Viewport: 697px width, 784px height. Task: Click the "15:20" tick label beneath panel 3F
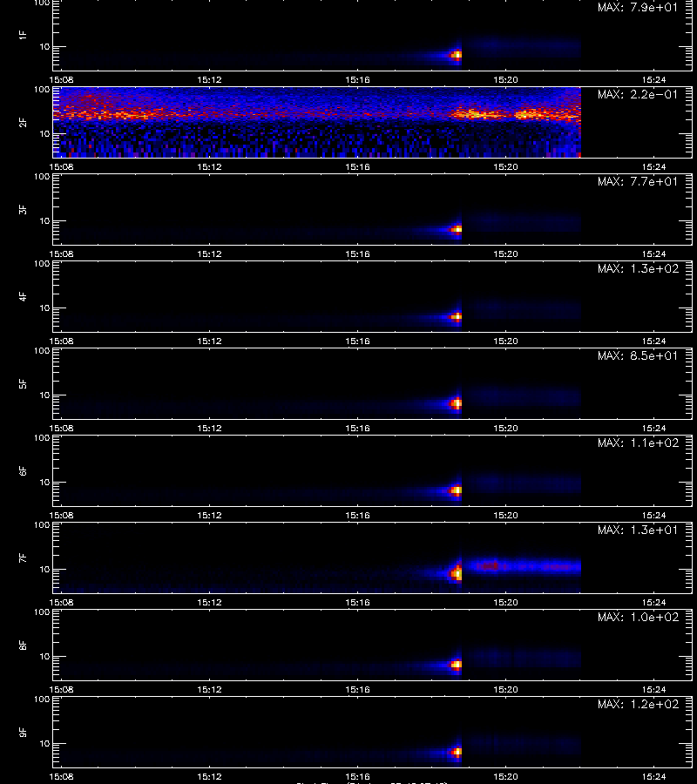(x=505, y=254)
